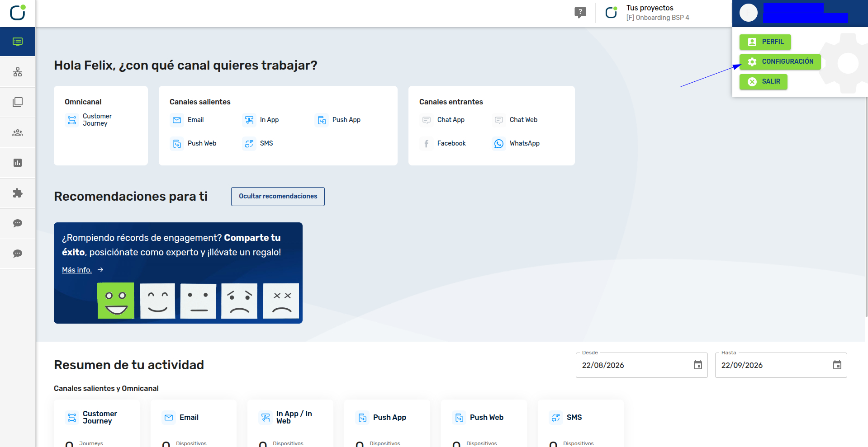Click the user avatar circle
The height and width of the screenshot is (447, 868).
[748, 13]
